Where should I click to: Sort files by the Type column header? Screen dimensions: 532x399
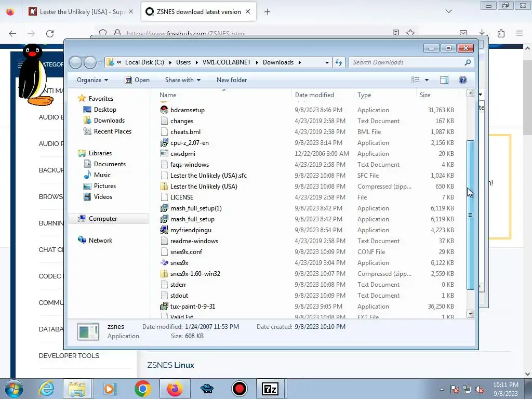(385, 95)
